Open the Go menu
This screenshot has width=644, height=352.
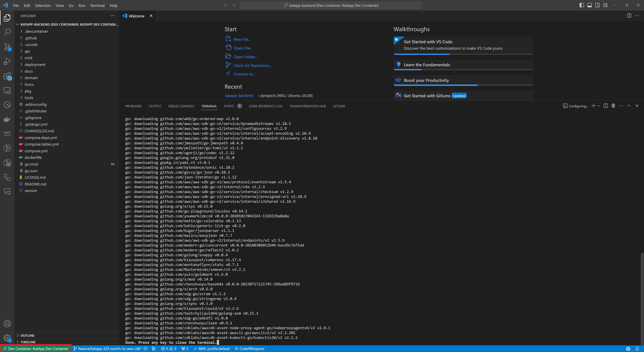71,5
